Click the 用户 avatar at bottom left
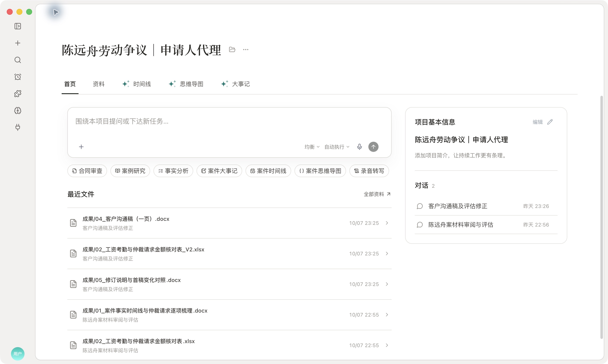Screen dimensions: 608x364 [18, 354]
